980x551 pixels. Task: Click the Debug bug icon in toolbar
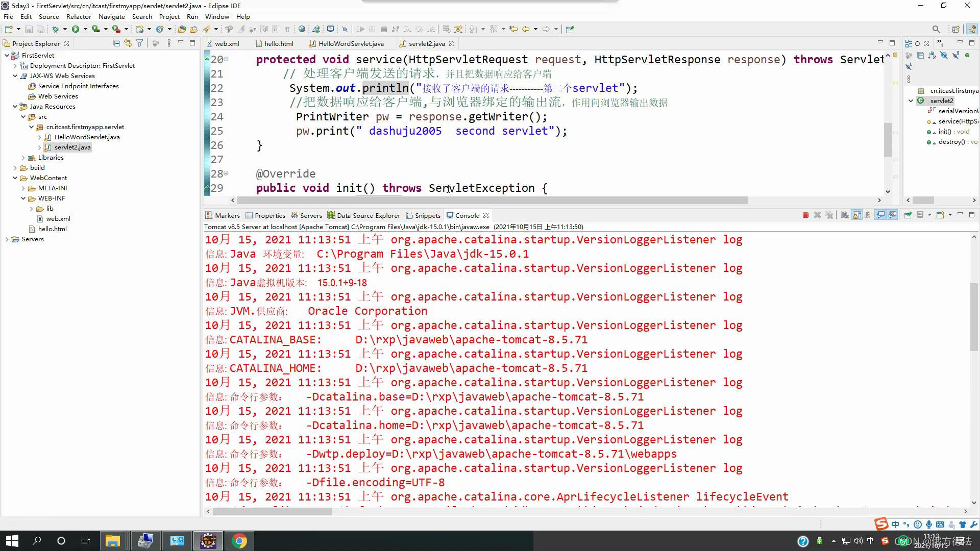click(55, 29)
